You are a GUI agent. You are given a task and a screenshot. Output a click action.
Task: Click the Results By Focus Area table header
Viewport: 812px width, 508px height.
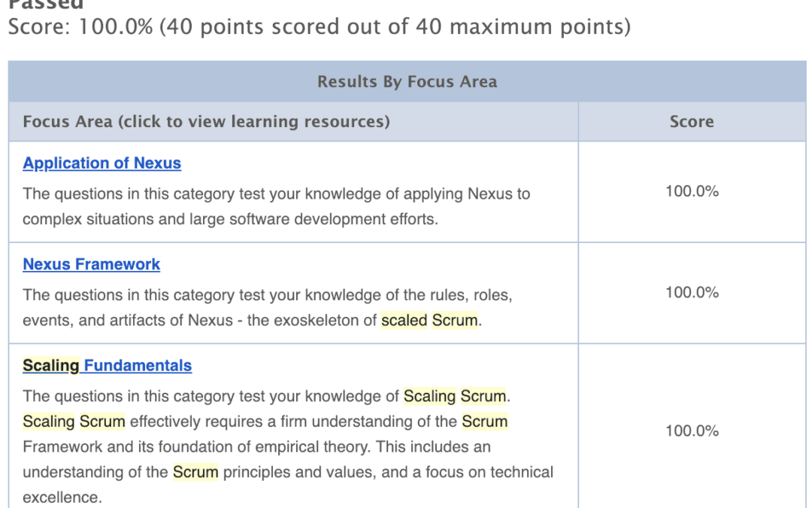tap(407, 81)
